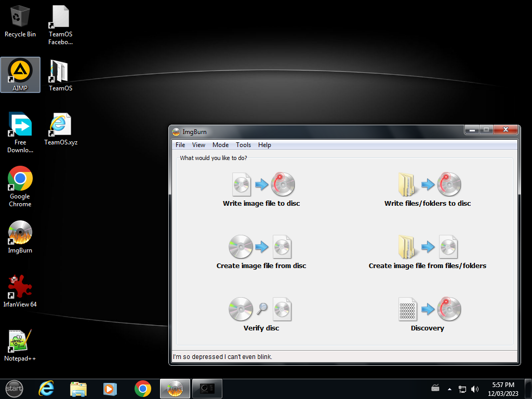Image resolution: width=532 pixels, height=399 pixels.
Task: Click the 'Discovery' label
Action: tap(428, 328)
